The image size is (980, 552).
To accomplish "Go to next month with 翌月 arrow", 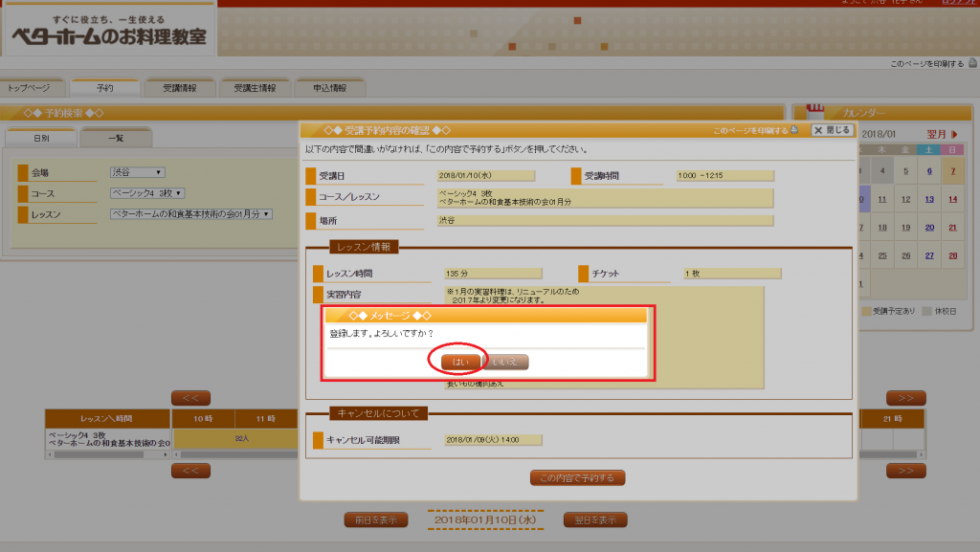I will tap(942, 134).
